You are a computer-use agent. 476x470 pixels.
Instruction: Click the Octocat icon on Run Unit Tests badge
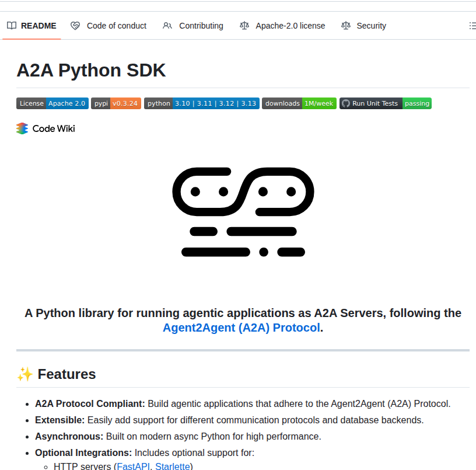[x=345, y=103]
